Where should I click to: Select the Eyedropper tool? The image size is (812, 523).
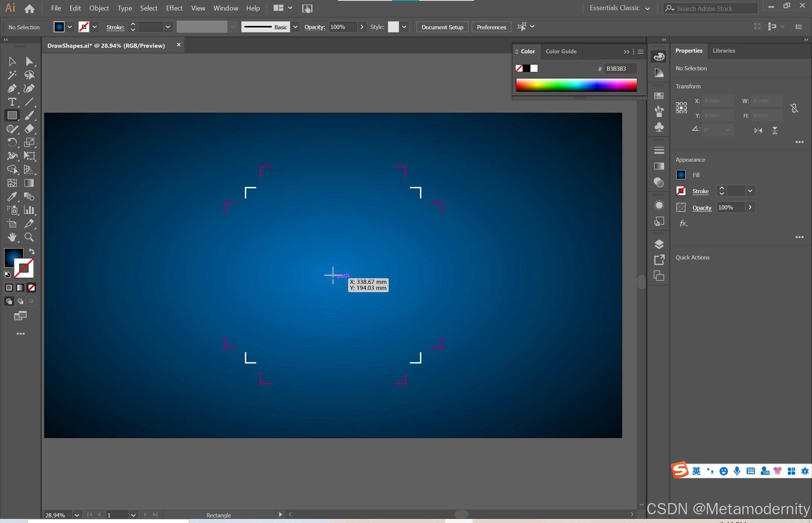12,196
